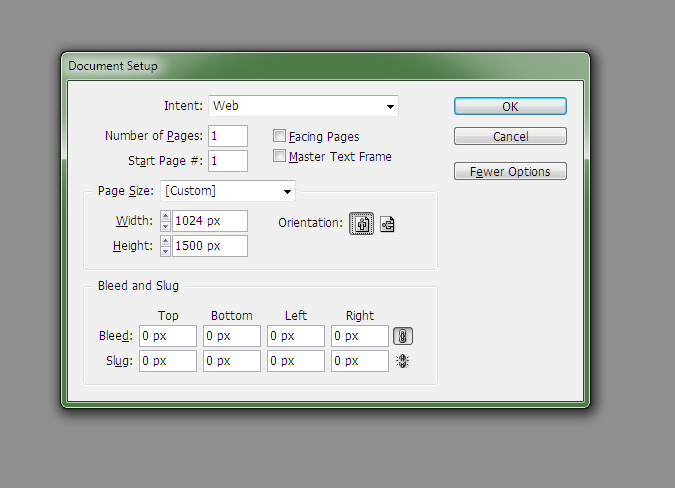Click the Bleed Left field
Screen dimensions: 675x488
[x=296, y=336]
